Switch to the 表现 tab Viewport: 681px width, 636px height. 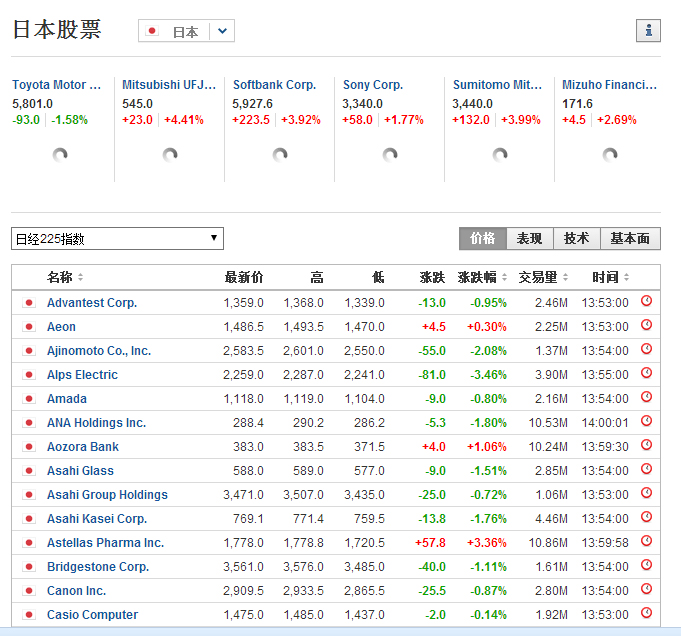[x=529, y=238]
